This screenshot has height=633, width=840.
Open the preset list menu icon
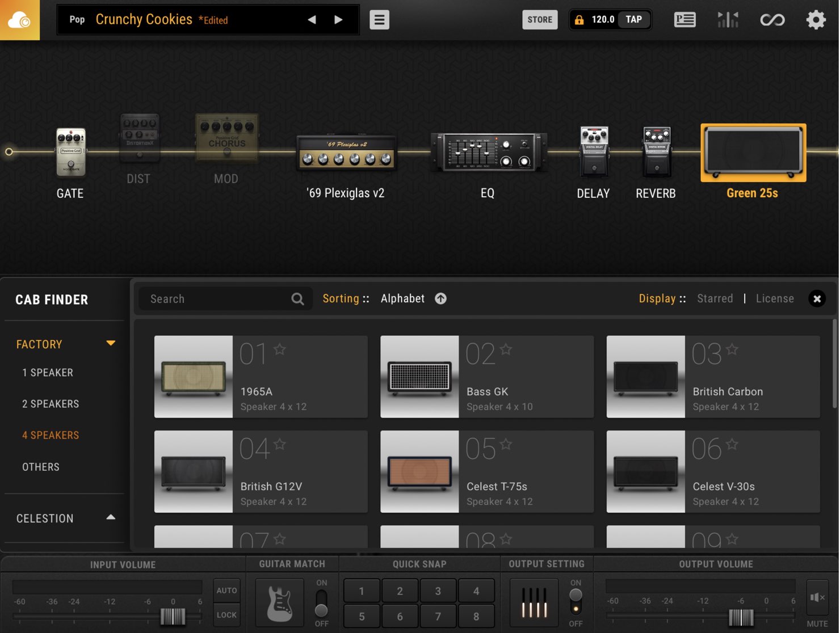coord(379,20)
